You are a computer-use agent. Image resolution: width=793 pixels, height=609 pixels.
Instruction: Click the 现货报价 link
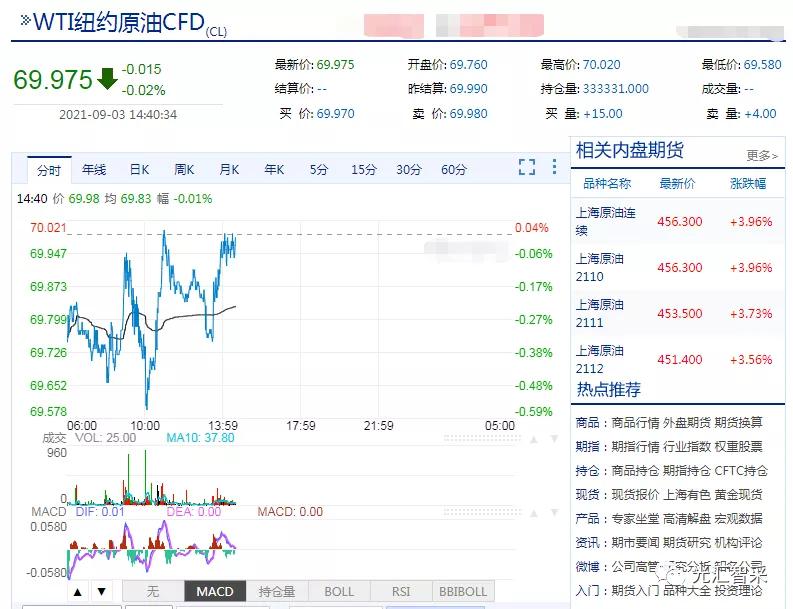tap(635, 495)
